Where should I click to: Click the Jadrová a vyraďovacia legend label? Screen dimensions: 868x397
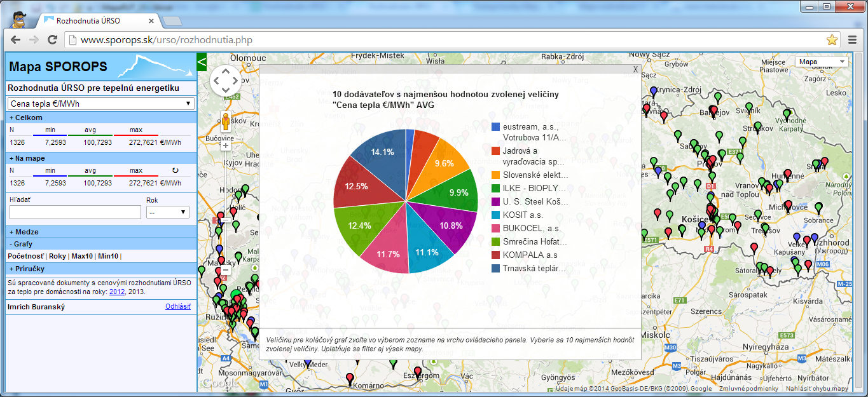pos(534,156)
